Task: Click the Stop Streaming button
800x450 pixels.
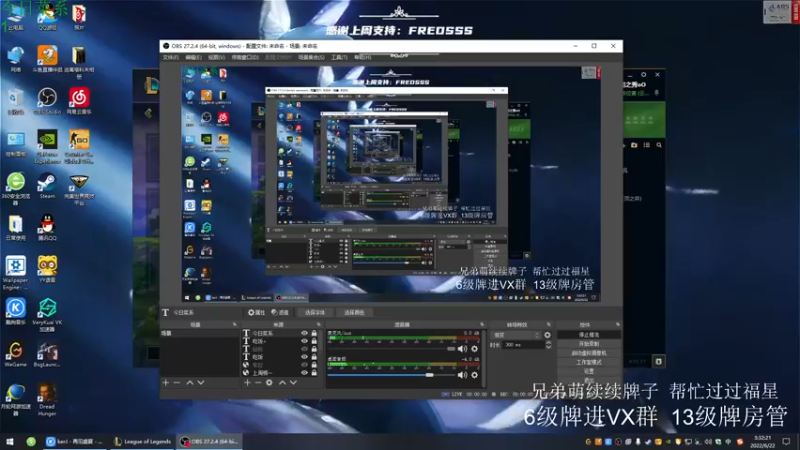Action: [x=589, y=335]
